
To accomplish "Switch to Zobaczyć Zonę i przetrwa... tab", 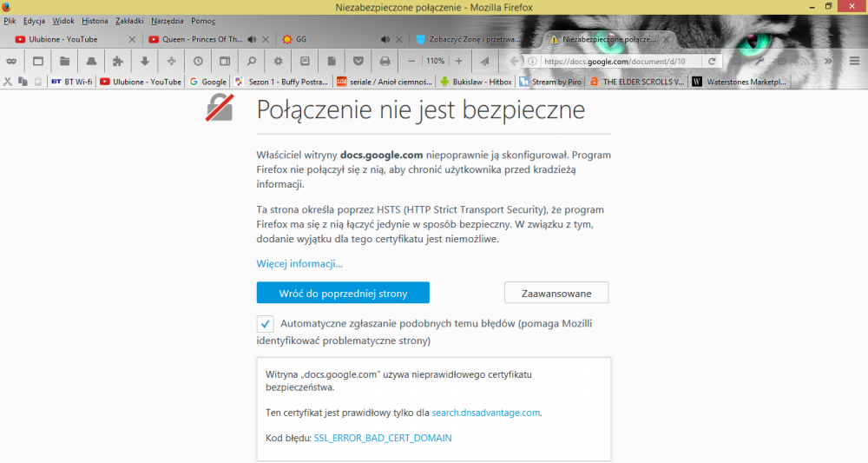I will [473, 39].
